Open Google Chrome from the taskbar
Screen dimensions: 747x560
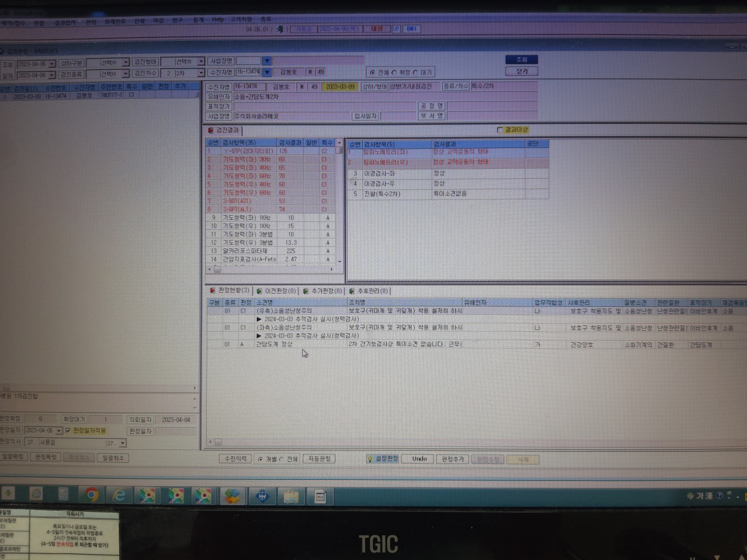pyautogui.click(x=92, y=495)
